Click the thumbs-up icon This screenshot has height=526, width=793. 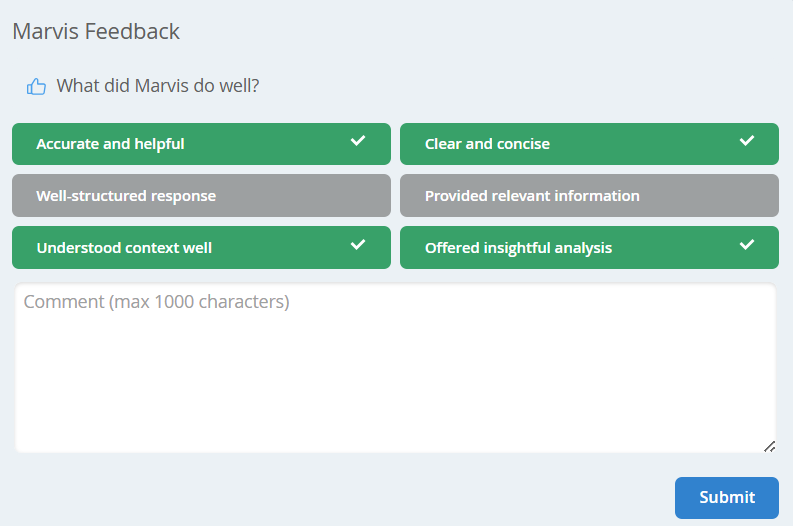[x=37, y=87]
